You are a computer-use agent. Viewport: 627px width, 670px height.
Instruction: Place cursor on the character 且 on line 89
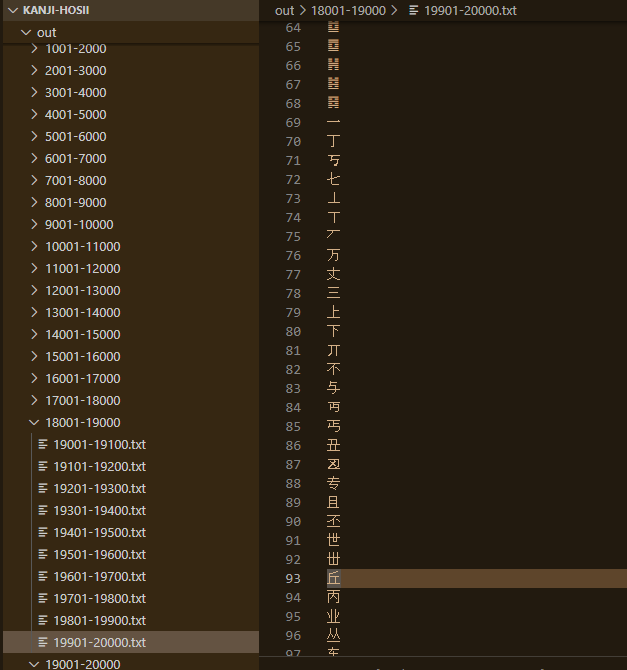pos(333,502)
